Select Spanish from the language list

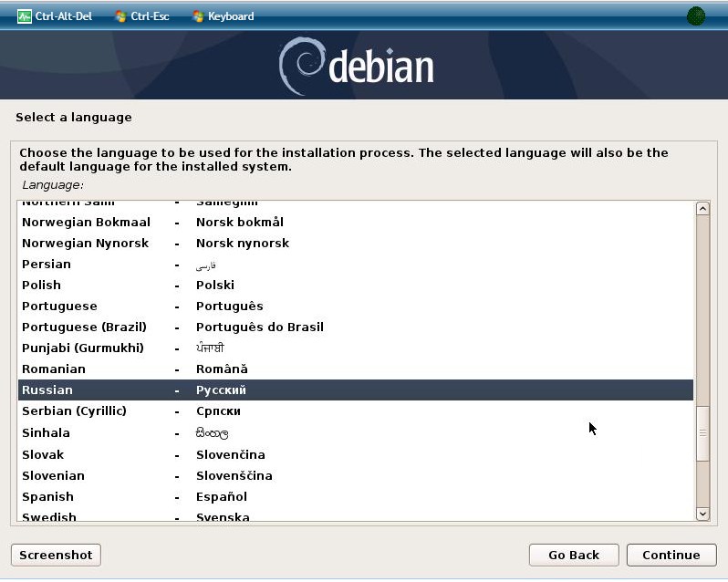point(356,496)
